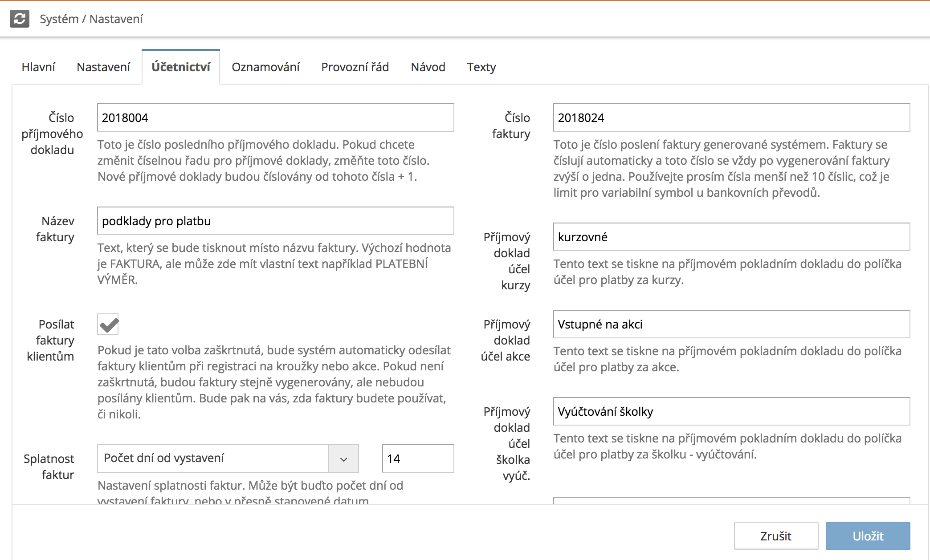The width and height of the screenshot is (930, 560).
Task: Click the refresh icon beside Systém / Nastavení
Action: (x=20, y=19)
